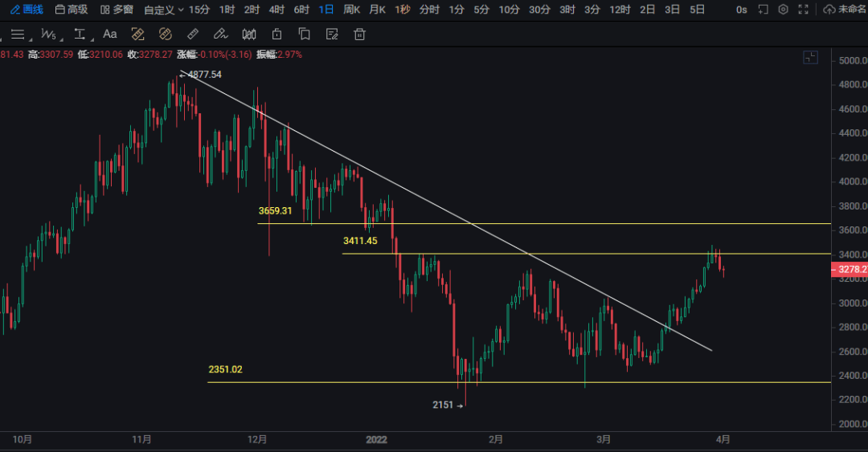
Task: Select the 3659.31 horizontal line label
Action: click(275, 211)
